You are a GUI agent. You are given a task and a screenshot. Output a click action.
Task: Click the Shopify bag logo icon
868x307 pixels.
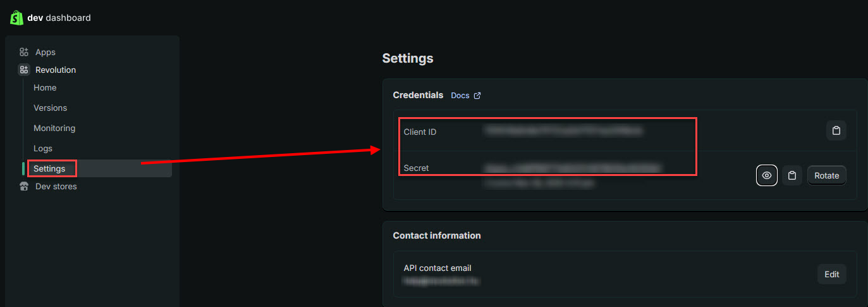16,18
